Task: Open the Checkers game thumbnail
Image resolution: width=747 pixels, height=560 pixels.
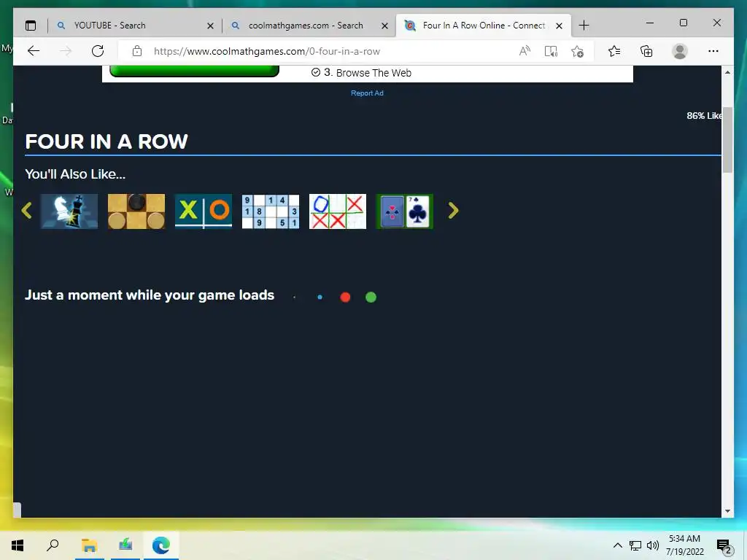Action: coord(136,211)
